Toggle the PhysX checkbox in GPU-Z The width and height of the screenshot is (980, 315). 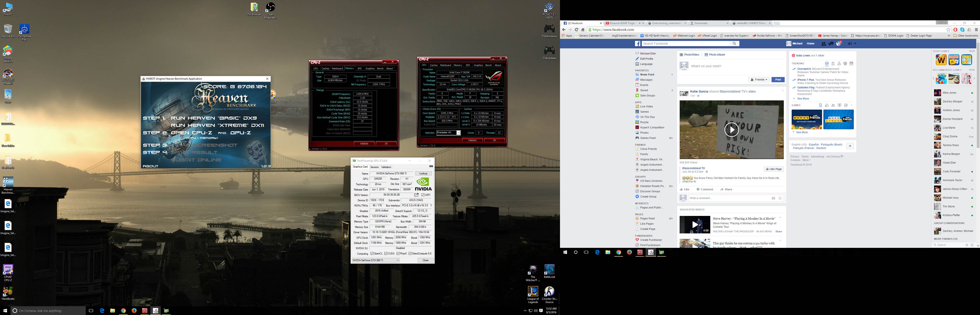(x=398, y=253)
